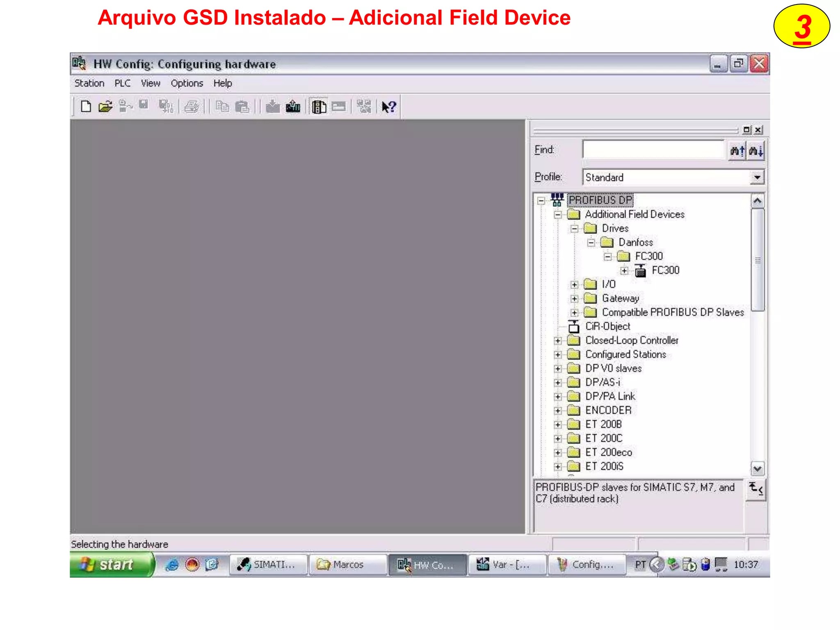Screen dimensions: 840x630
Task: Click the Find input field
Action: click(654, 150)
